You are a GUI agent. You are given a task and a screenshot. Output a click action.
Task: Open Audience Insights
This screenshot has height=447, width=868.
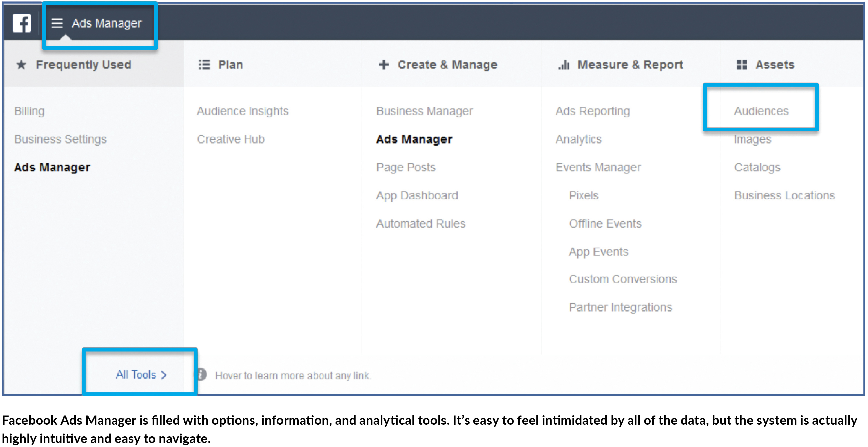[x=243, y=111]
